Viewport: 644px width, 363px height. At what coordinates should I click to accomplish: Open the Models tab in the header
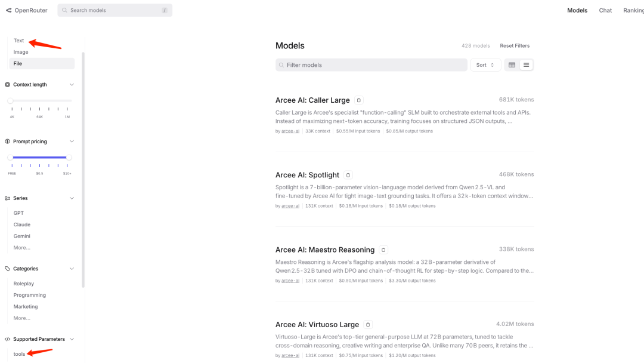(577, 10)
